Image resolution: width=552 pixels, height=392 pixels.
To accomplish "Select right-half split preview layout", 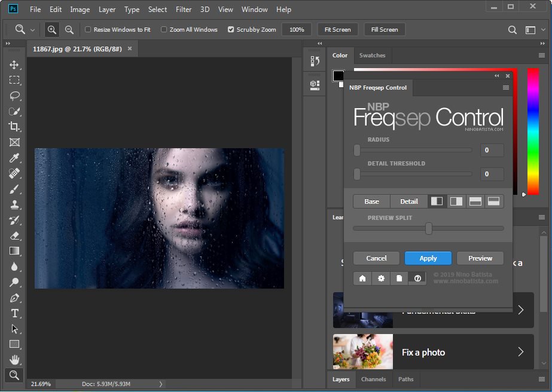I will tap(456, 201).
